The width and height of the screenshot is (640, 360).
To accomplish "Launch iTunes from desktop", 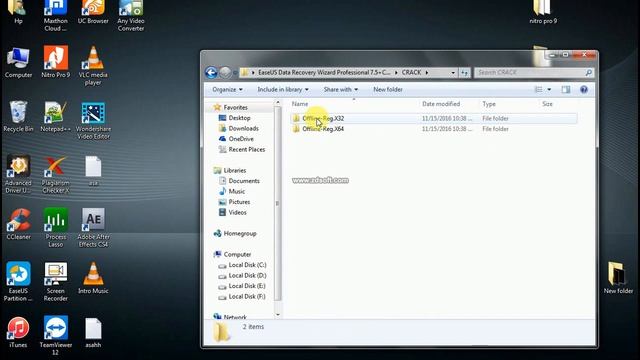I will point(18,332).
